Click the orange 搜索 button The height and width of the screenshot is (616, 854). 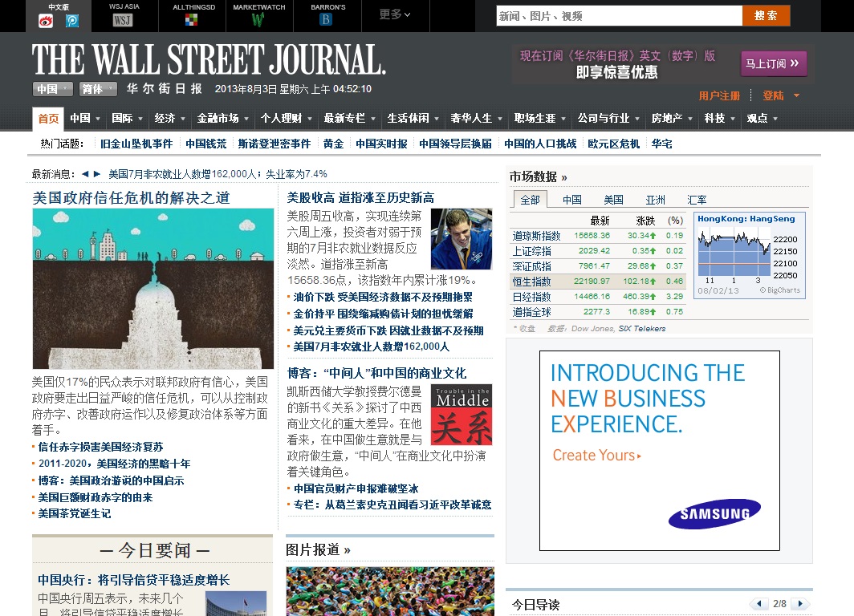766,16
